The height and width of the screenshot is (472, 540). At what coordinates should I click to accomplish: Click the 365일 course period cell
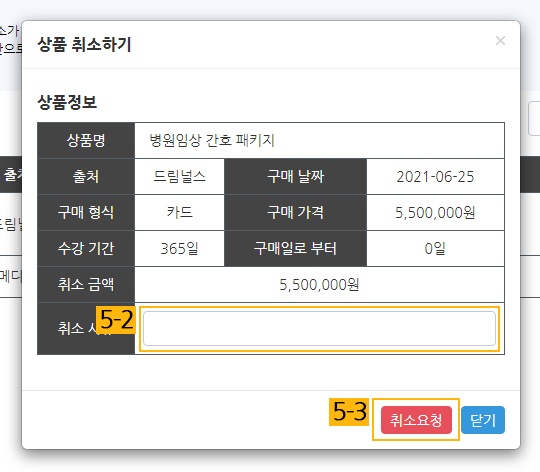(179, 248)
